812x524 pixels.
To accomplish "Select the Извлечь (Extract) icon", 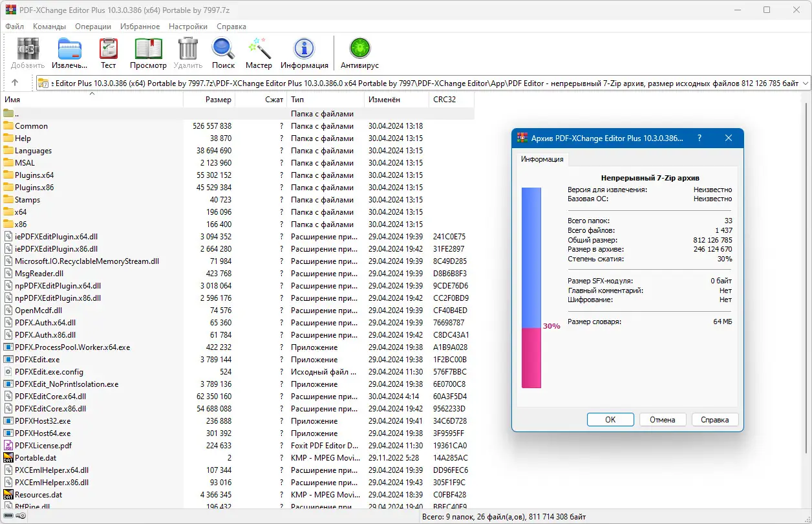I will click(69, 48).
